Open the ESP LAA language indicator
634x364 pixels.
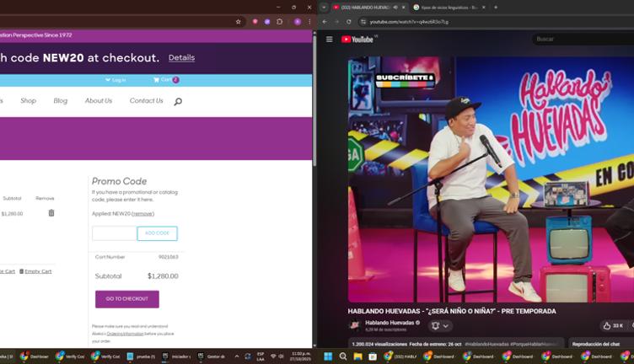click(261, 356)
